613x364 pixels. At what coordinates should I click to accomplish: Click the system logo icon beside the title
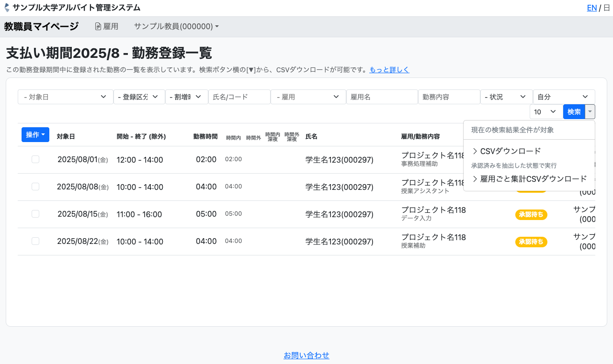7,8
